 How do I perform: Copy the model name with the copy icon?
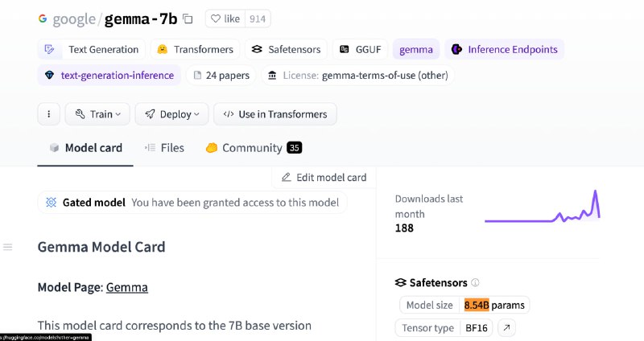pos(188,18)
